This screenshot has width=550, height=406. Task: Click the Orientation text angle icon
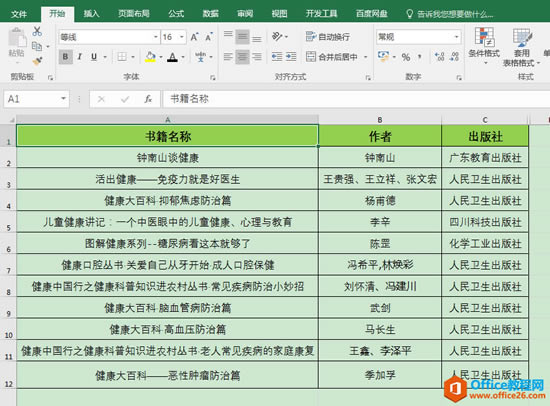coord(277,36)
